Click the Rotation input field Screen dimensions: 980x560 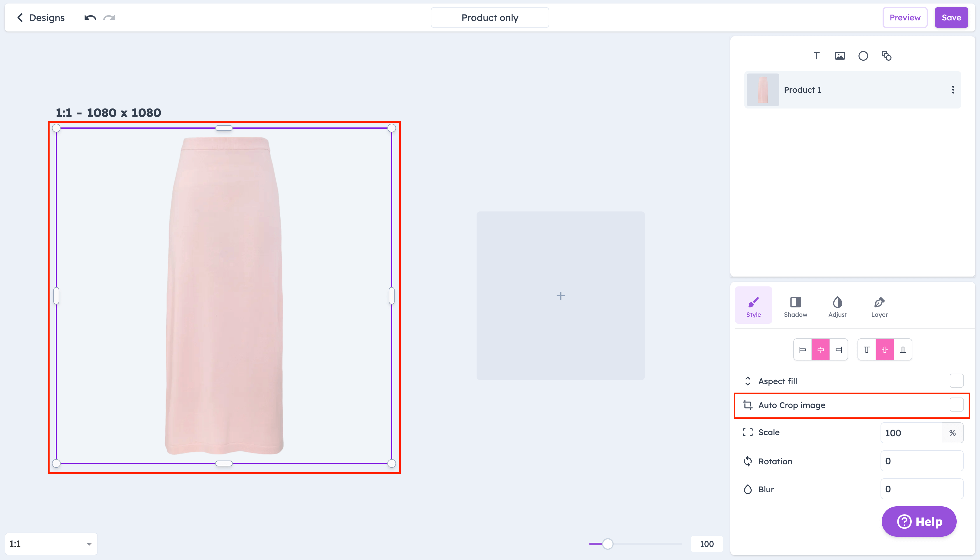922,461
